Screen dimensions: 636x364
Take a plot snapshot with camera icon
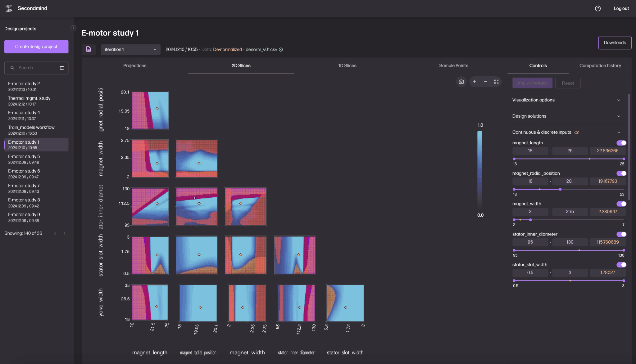[x=461, y=82]
